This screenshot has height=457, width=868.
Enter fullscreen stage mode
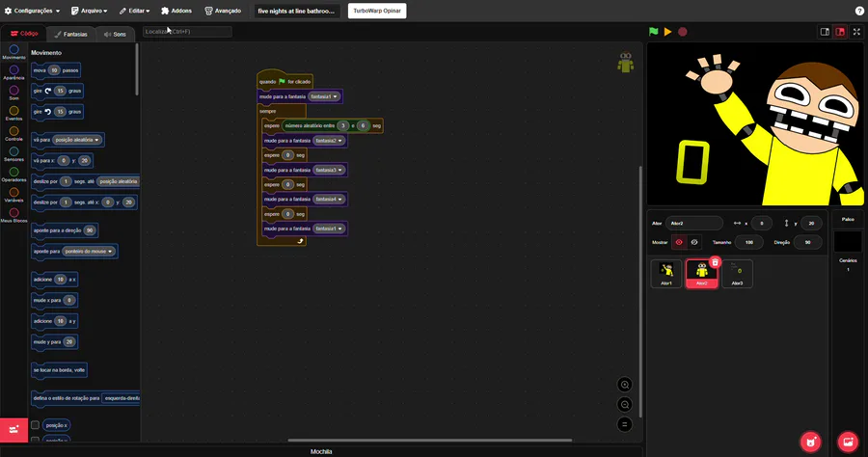click(x=856, y=32)
